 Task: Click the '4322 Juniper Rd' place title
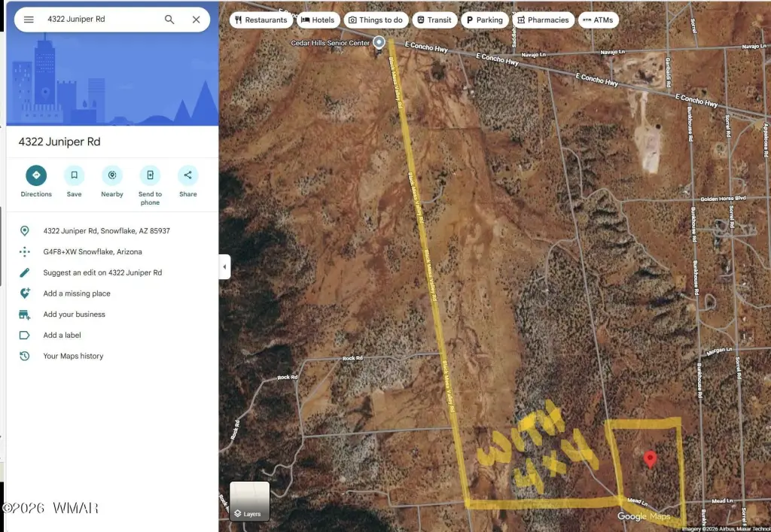(59, 142)
